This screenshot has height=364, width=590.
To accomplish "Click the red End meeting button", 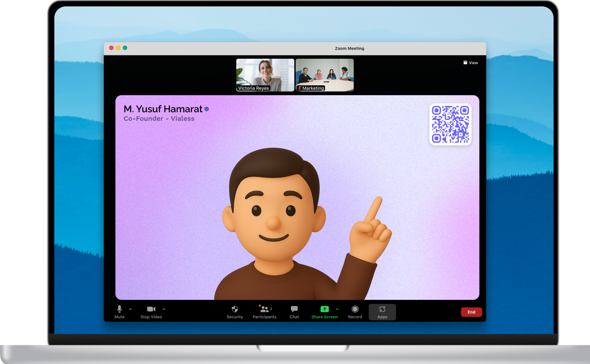I will [x=471, y=312].
